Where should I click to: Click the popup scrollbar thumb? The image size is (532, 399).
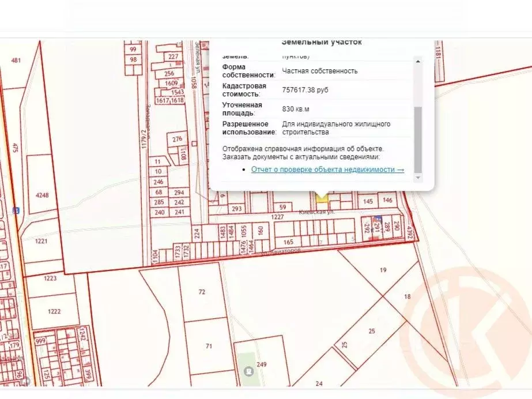click(x=418, y=140)
